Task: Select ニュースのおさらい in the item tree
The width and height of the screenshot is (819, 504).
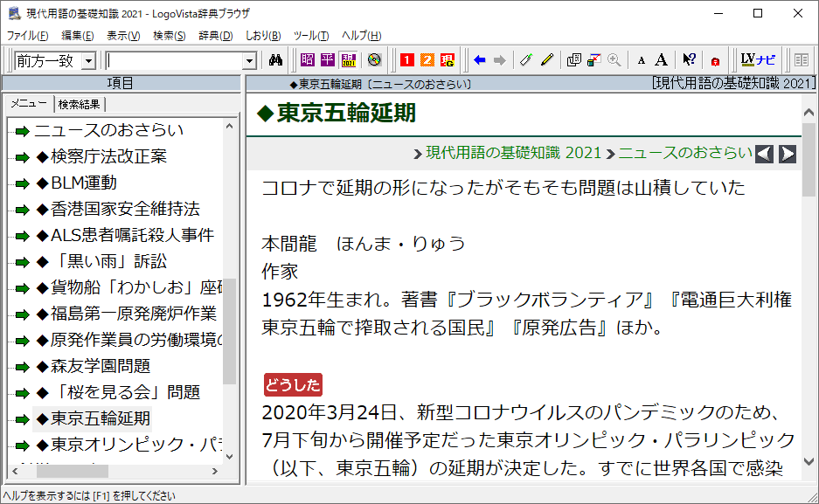Action: (108, 130)
